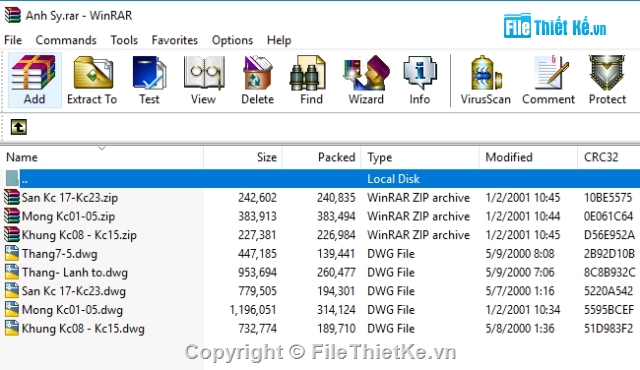Sort by Modified column header

point(528,157)
